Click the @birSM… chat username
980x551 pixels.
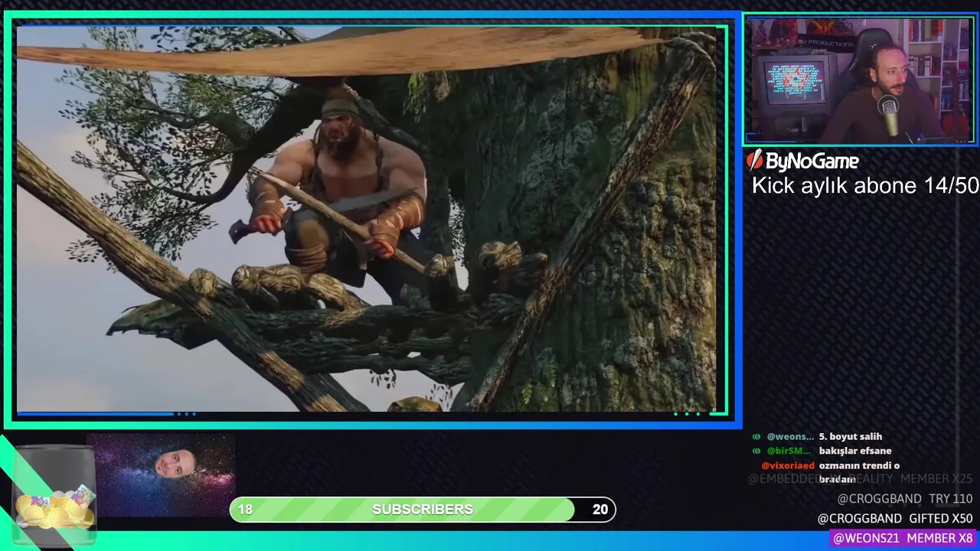(x=789, y=451)
